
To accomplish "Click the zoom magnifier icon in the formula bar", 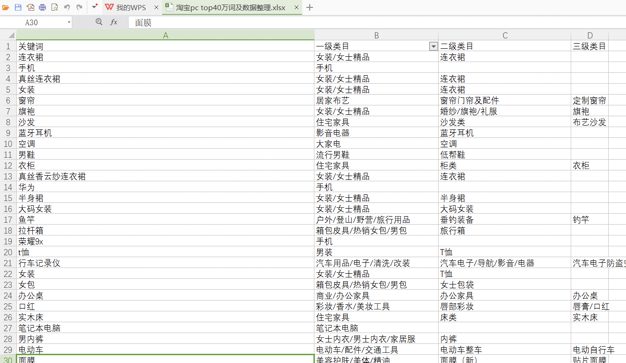I will pos(99,22).
